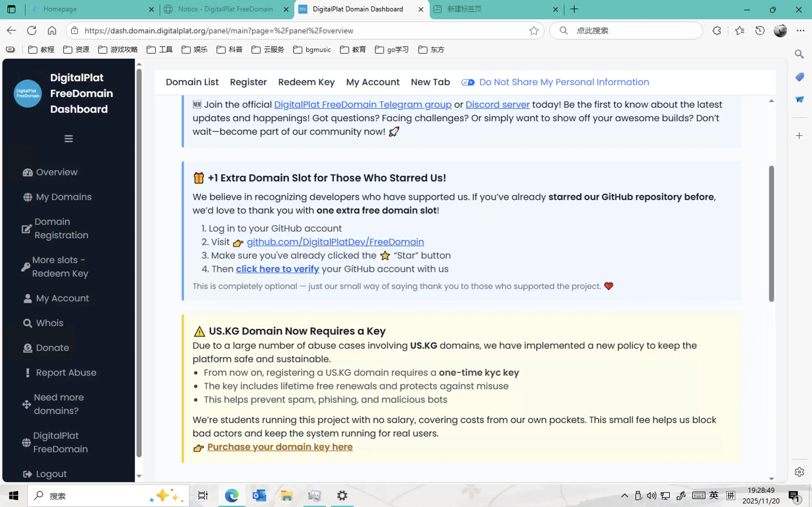Select Register in the dashboard navigation
The image size is (812, 507).
[248, 82]
